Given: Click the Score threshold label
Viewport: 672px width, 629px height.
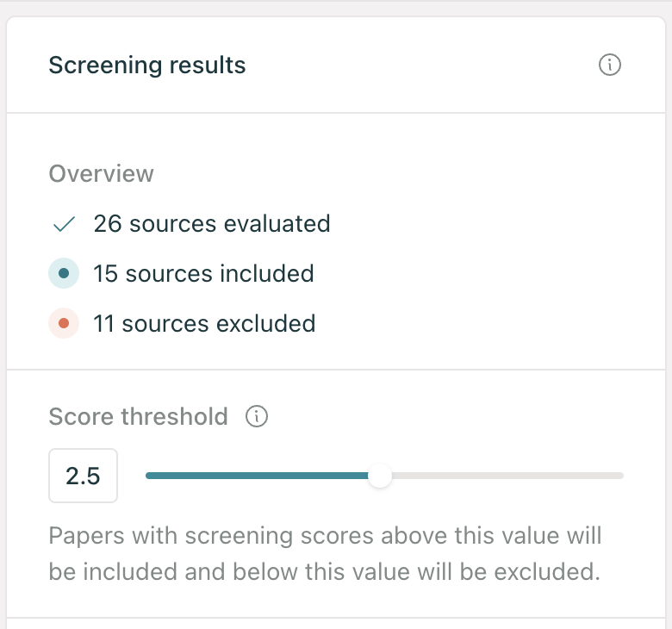Looking at the screenshot, I should 138,416.
